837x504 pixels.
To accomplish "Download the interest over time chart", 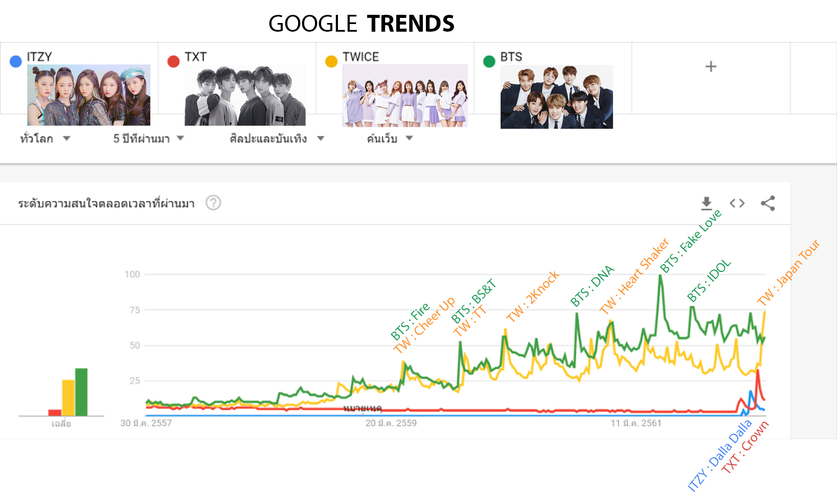I will coord(706,203).
